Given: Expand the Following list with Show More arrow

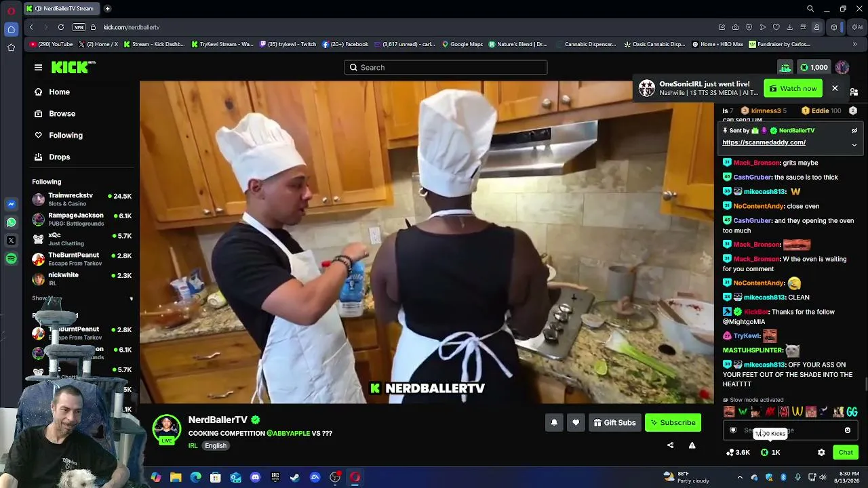Looking at the screenshot, I should tap(131, 298).
